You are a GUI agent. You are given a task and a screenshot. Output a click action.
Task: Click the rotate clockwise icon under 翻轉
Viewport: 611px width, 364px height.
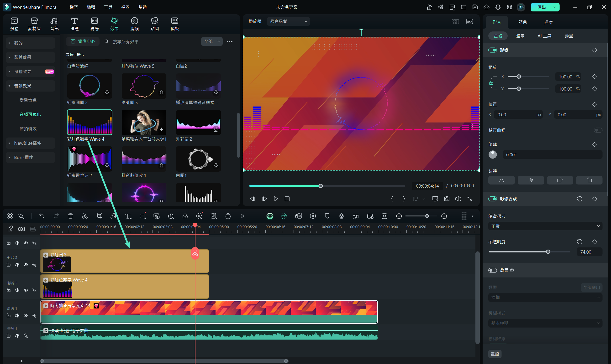560,180
